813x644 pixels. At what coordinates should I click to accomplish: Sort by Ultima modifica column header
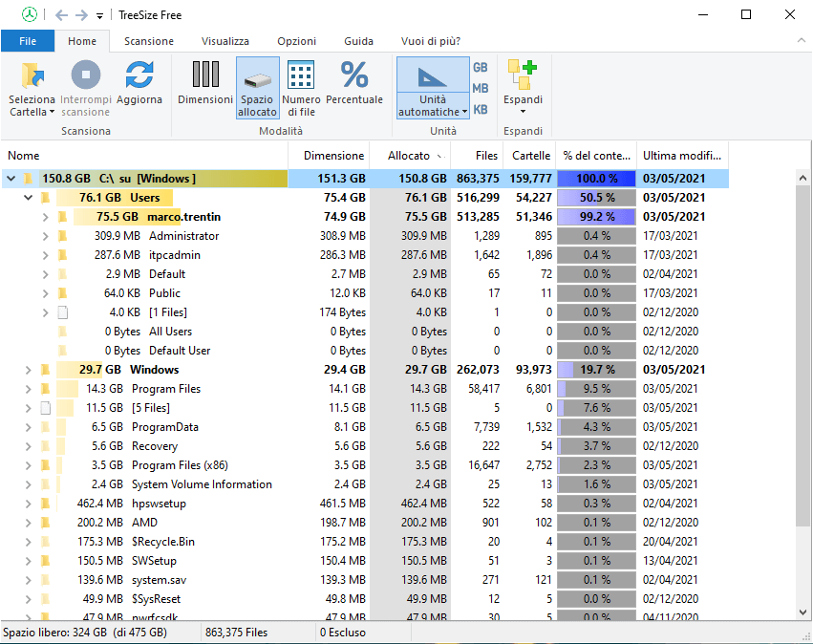[682, 156]
